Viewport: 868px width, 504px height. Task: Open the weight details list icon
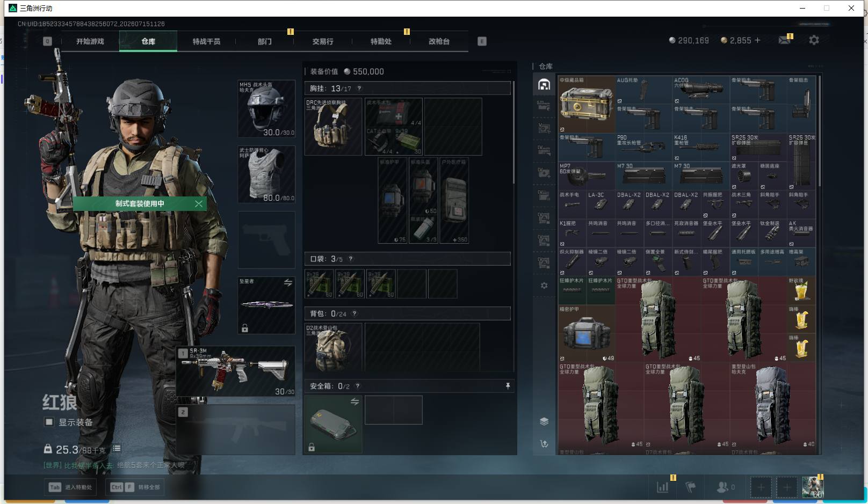117,448
